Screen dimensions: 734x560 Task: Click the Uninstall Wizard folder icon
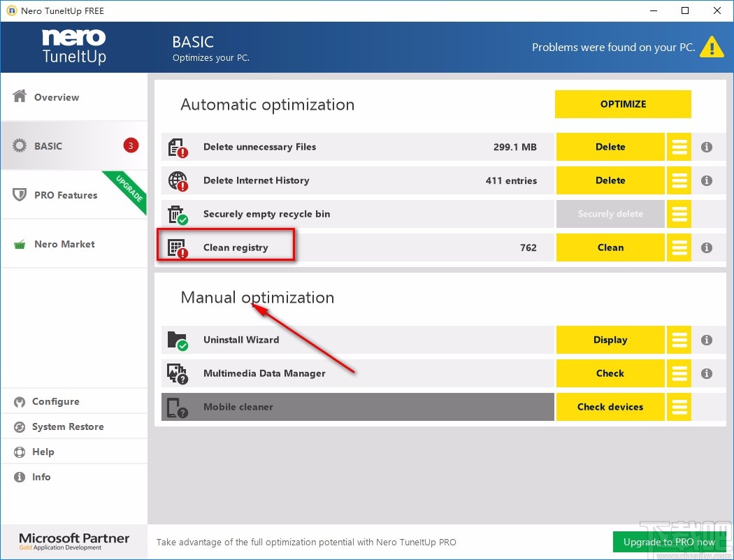(178, 341)
